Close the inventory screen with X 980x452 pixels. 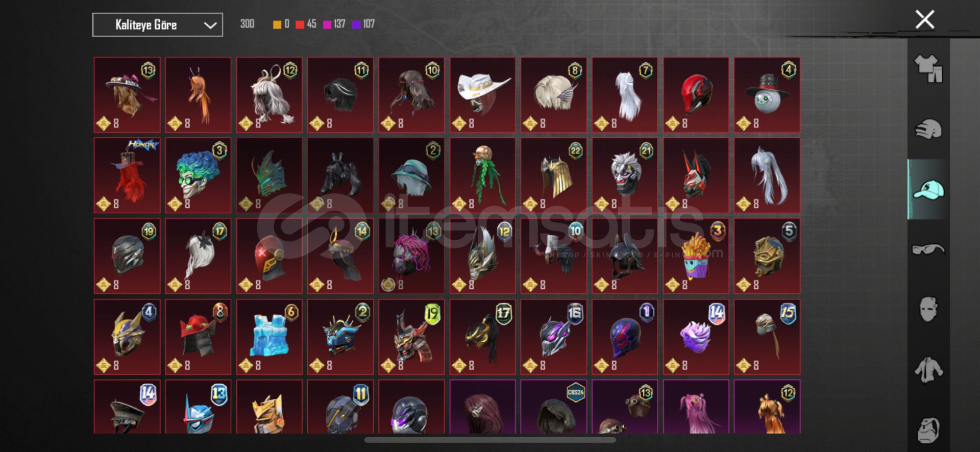coord(925,19)
